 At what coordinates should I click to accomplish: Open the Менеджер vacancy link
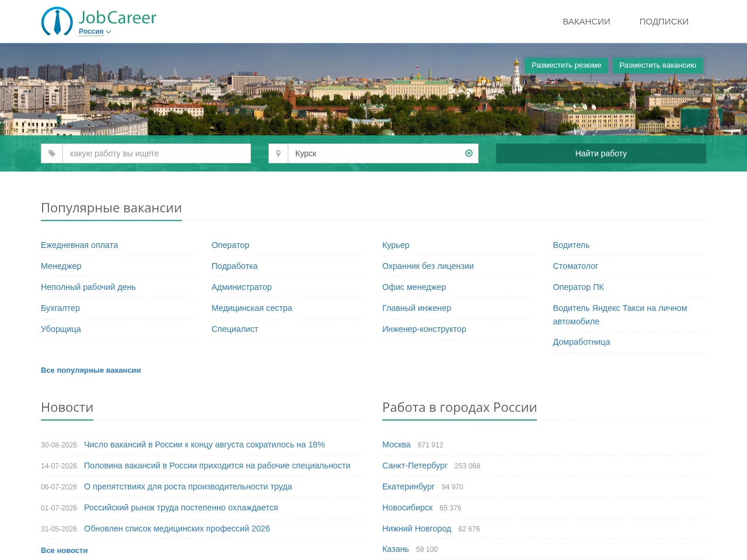click(x=61, y=266)
